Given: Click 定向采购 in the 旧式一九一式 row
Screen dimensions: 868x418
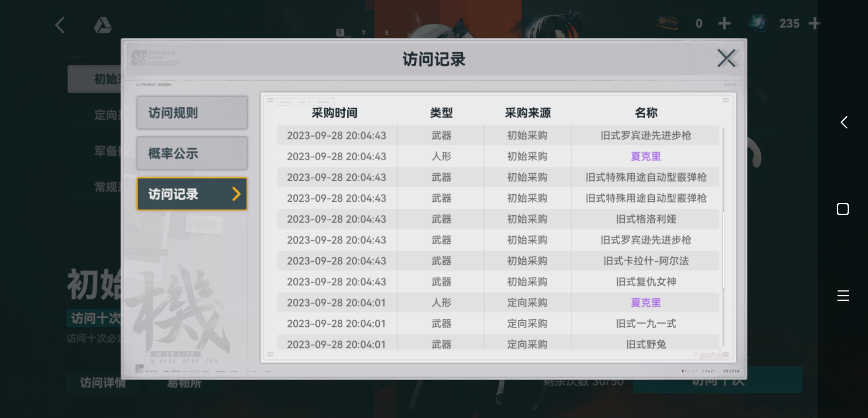Looking at the screenshot, I should tap(527, 324).
